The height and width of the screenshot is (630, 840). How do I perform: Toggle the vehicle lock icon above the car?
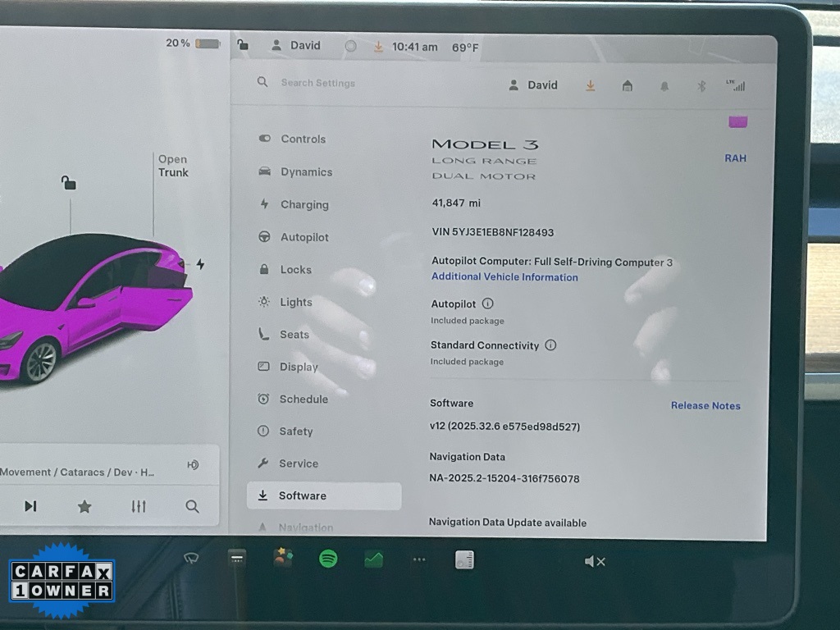click(68, 185)
